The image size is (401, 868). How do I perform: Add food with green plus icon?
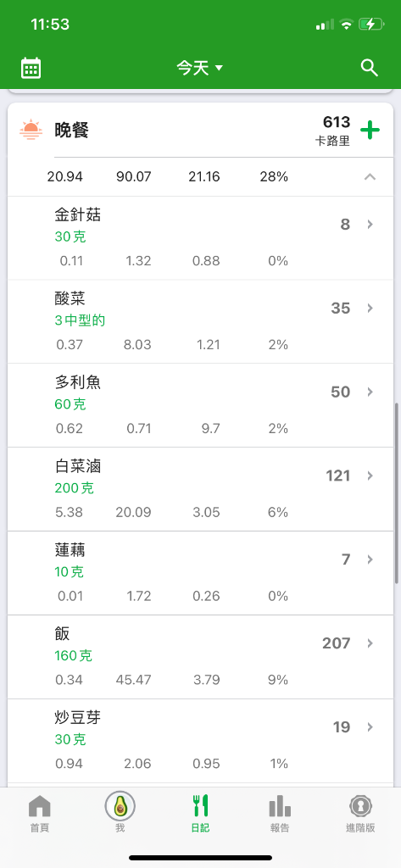pos(370,131)
